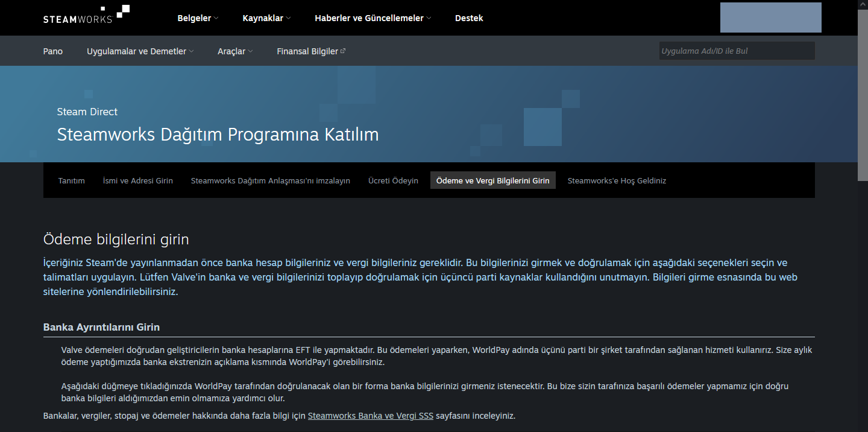Open Steamworks'e Hoş Geldiniz tab

pos(617,180)
